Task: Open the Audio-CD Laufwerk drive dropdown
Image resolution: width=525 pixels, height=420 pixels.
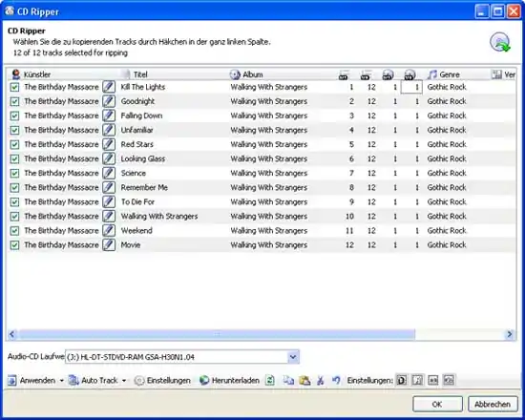Action: click(293, 357)
